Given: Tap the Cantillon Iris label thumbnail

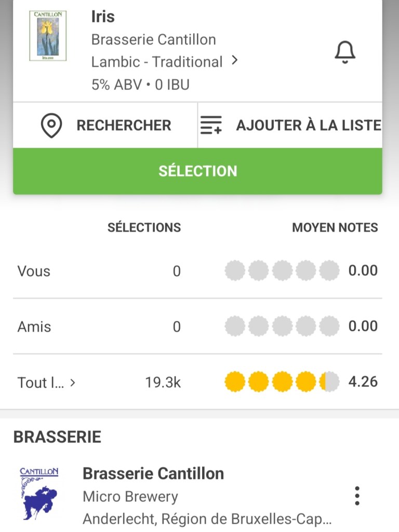Looking at the screenshot, I should 47,35.
